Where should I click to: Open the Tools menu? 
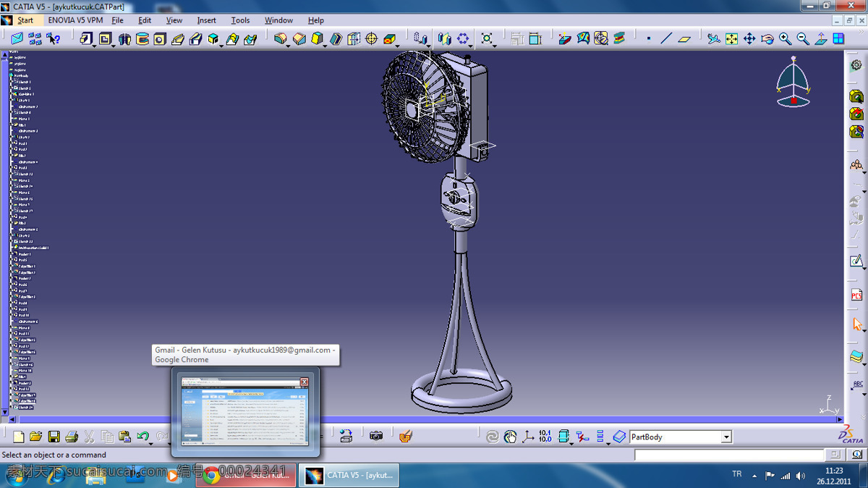coord(240,20)
